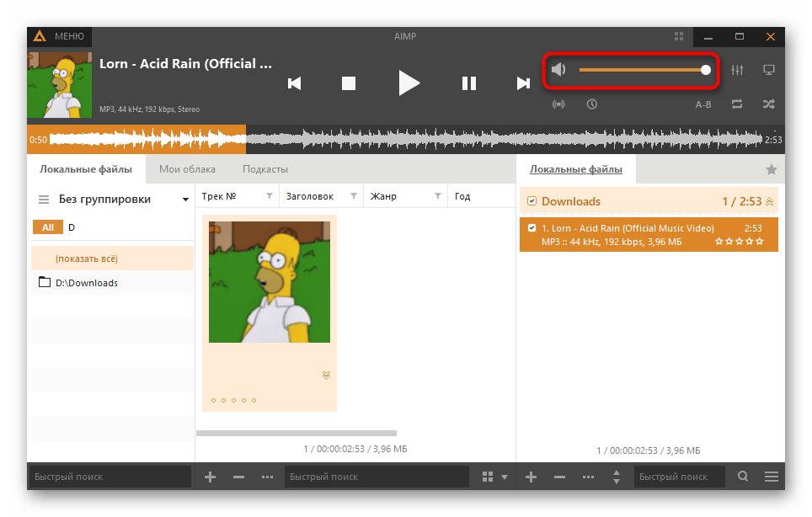Open the internet radio capture icon
This screenshot has width=812, height=517.
pos(558,104)
